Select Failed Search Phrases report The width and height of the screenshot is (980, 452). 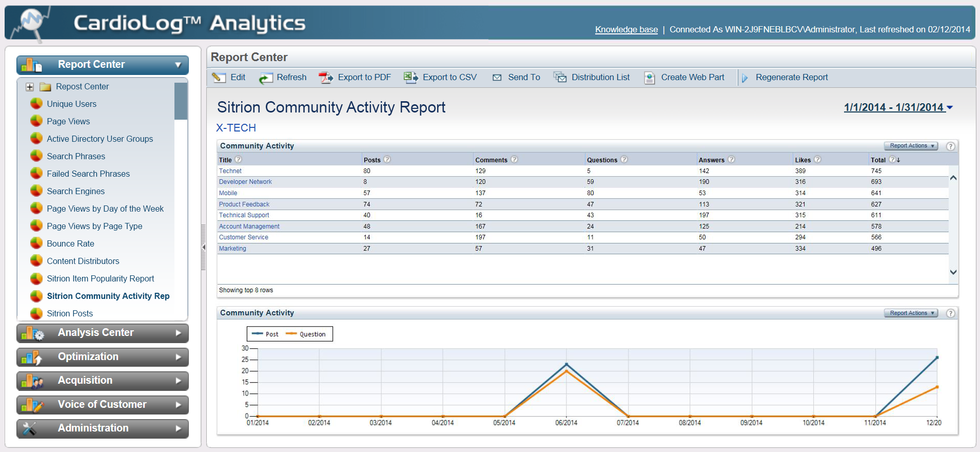pos(88,174)
